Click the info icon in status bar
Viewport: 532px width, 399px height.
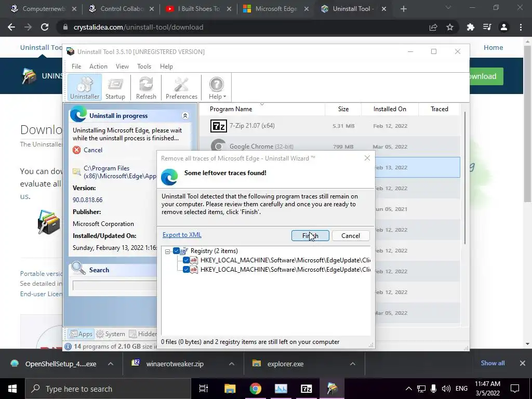[x=68, y=347]
